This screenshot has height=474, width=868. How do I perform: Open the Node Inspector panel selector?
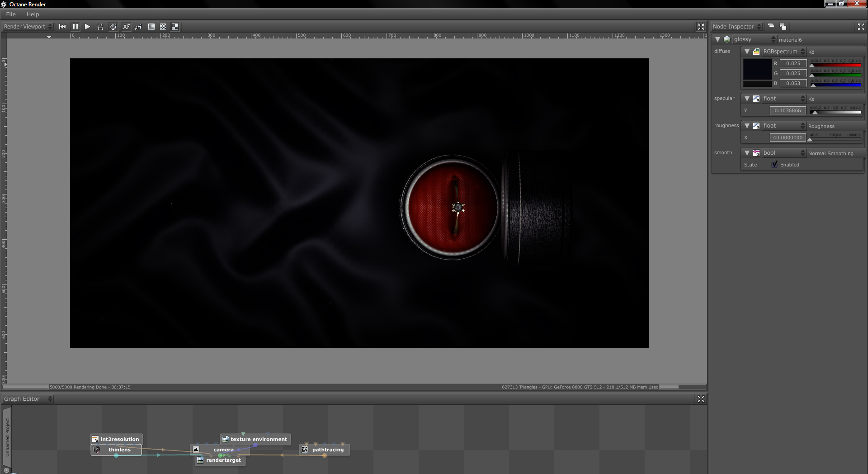(x=737, y=27)
